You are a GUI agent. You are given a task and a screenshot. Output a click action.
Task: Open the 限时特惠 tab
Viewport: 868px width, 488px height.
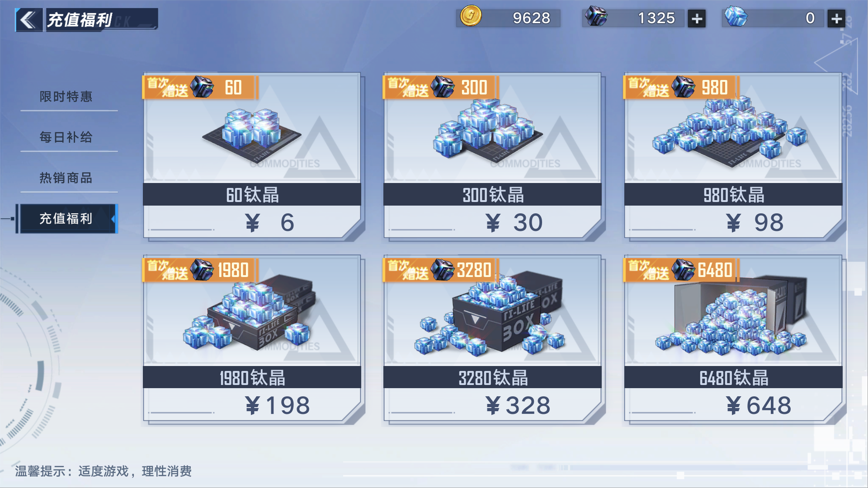coord(66,96)
